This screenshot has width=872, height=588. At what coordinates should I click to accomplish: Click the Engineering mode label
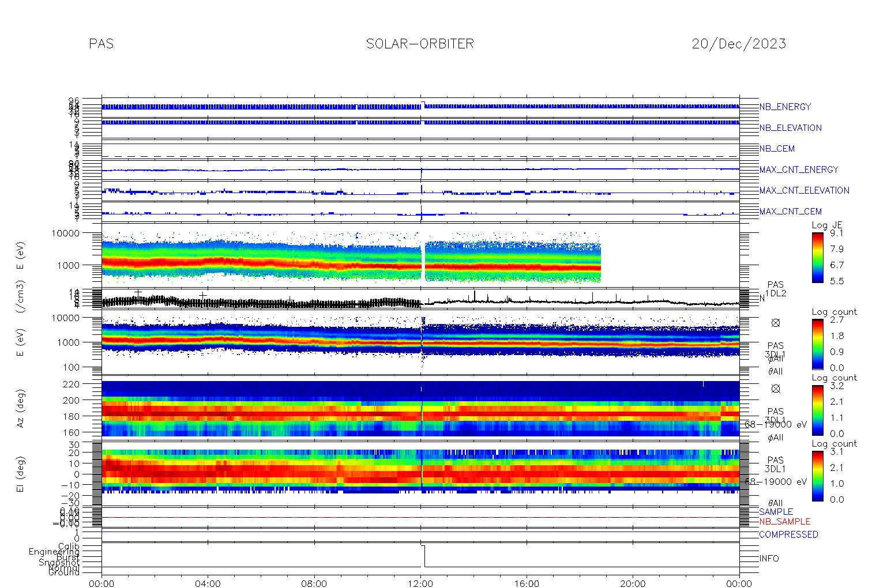[x=54, y=552]
